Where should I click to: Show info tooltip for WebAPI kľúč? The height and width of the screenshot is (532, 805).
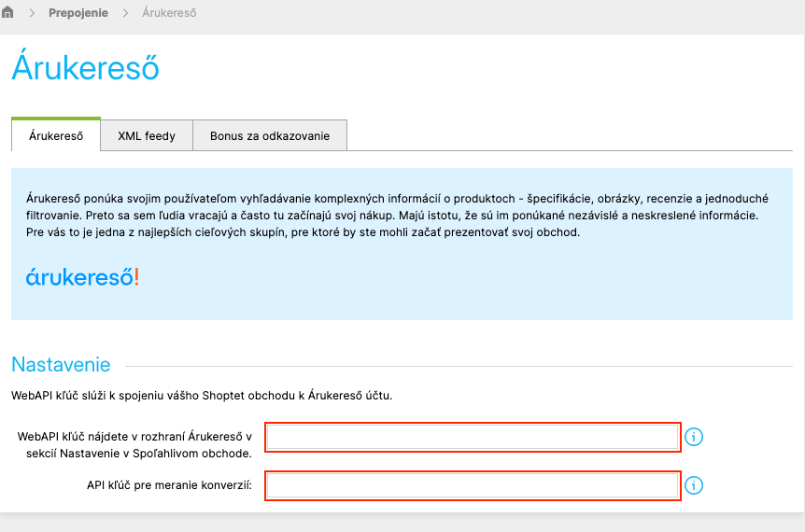[x=694, y=437]
